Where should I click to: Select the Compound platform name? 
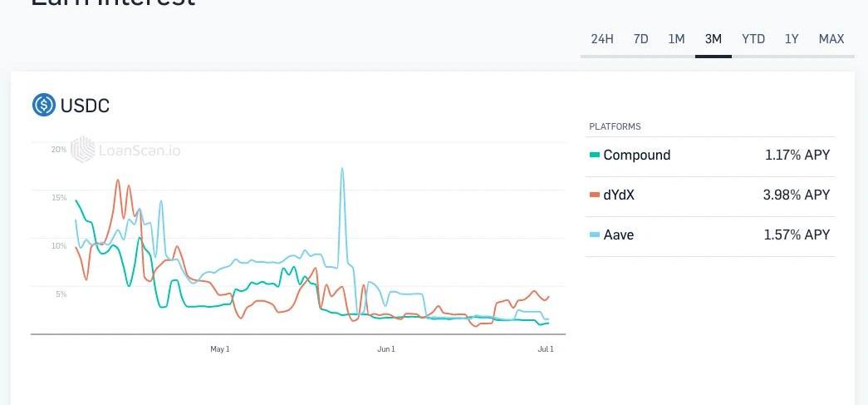pyautogui.click(x=636, y=156)
